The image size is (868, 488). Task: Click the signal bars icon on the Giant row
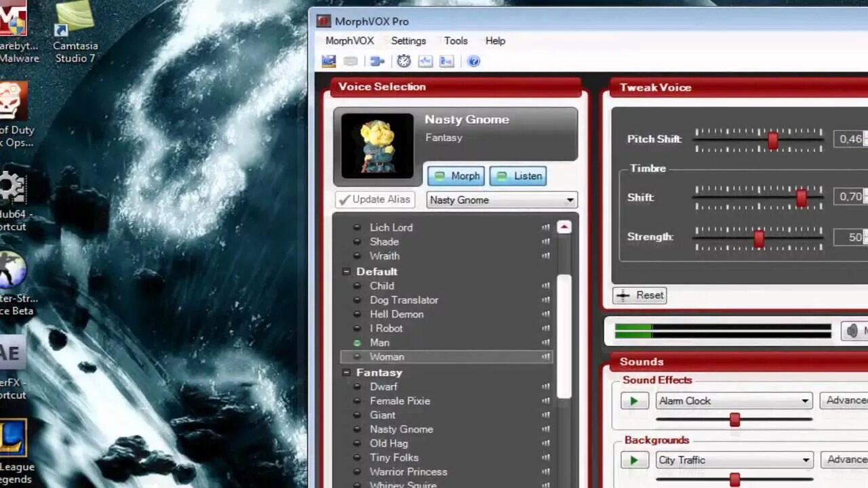(546, 415)
